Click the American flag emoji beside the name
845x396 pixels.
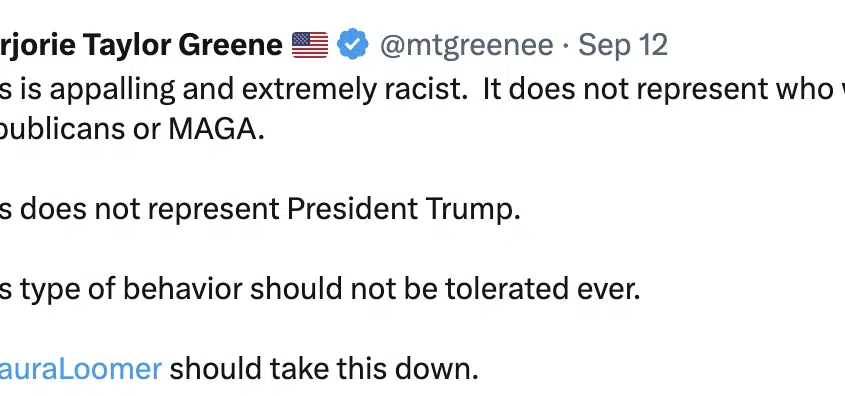click(x=310, y=45)
